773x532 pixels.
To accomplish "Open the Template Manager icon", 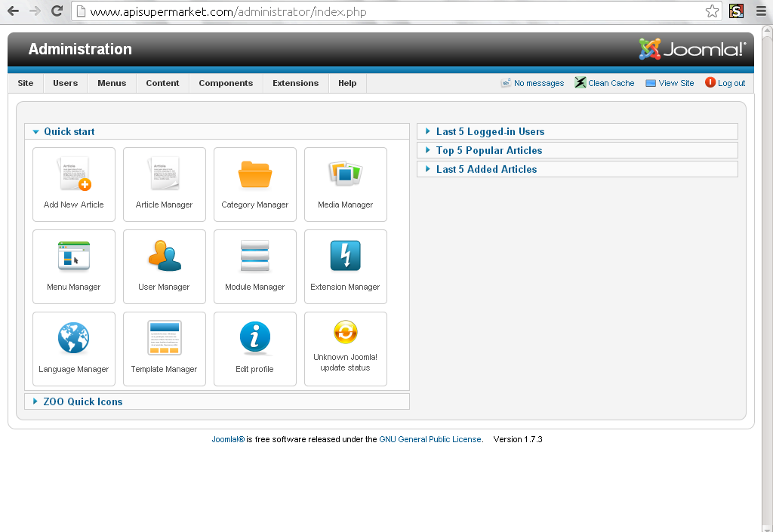I will (164, 338).
